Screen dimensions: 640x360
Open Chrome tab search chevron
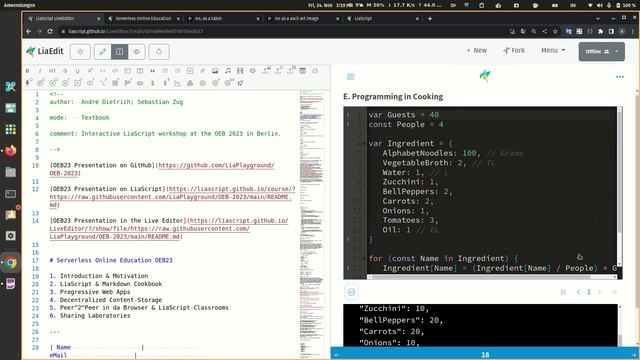(598, 19)
